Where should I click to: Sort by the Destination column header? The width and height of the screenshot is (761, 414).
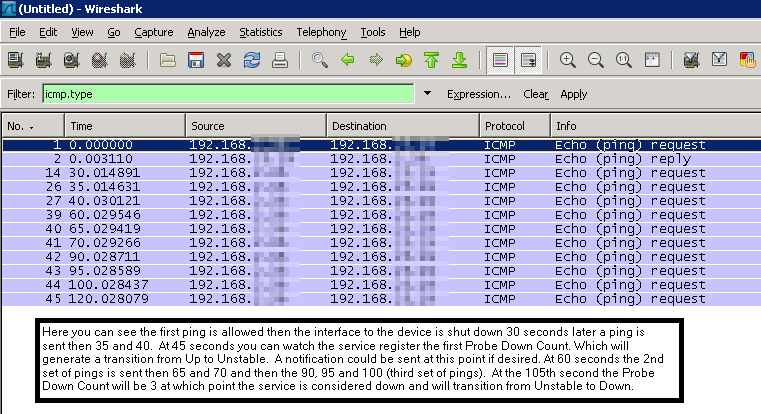(x=403, y=126)
